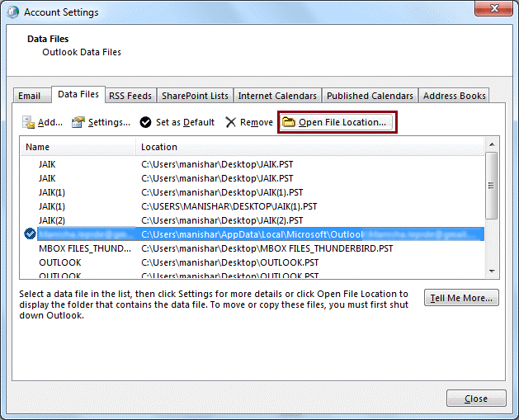
Task: Click the scroll down arrow of the file list
Action: coord(492,271)
